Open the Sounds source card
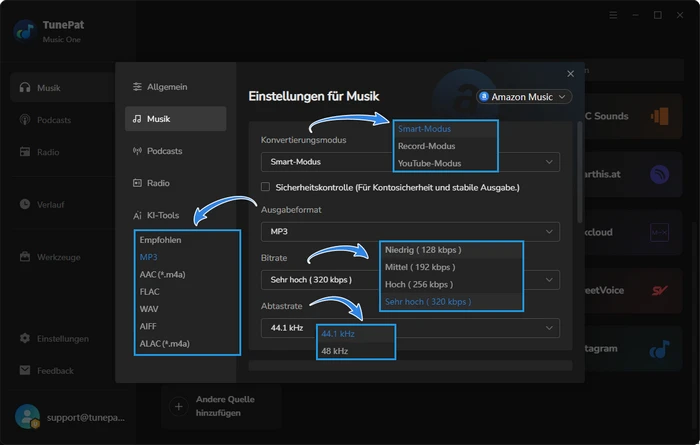The height and width of the screenshot is (445, 700). [633, 116]
